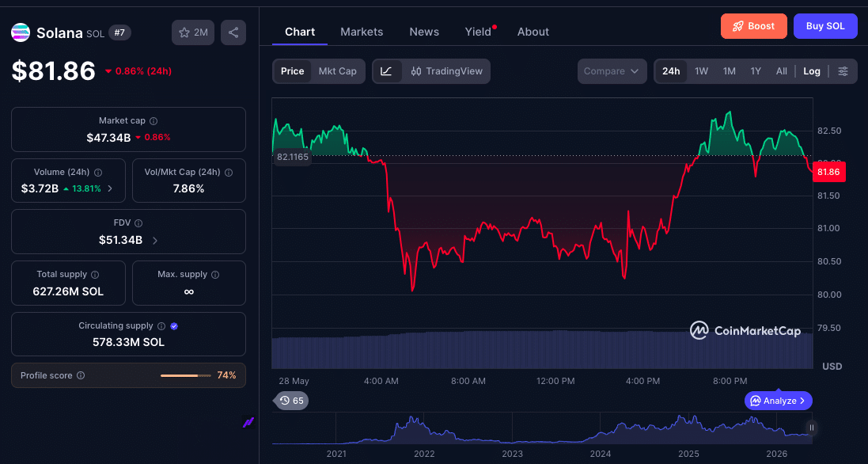Select the All time range
Viewport: 868px width, 464px height.
pyautogui.click(x=781, y=71)
